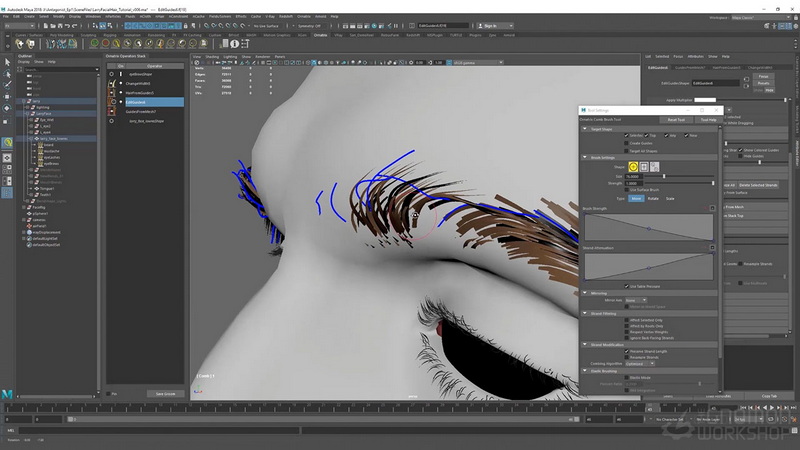Select the square brush shape icon
800x450 pixels.
(x=644, y=167)
